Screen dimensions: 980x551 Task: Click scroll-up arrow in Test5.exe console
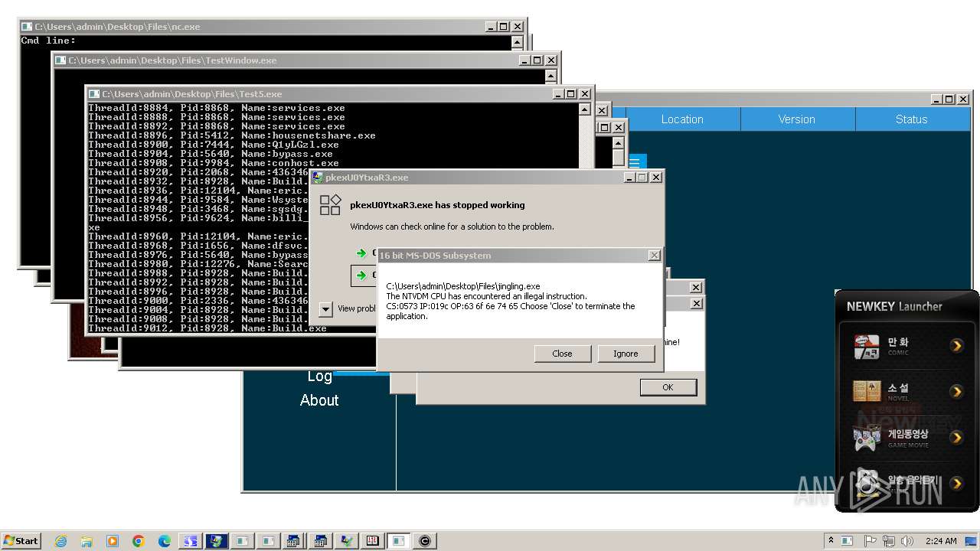[x=585, y=109]
